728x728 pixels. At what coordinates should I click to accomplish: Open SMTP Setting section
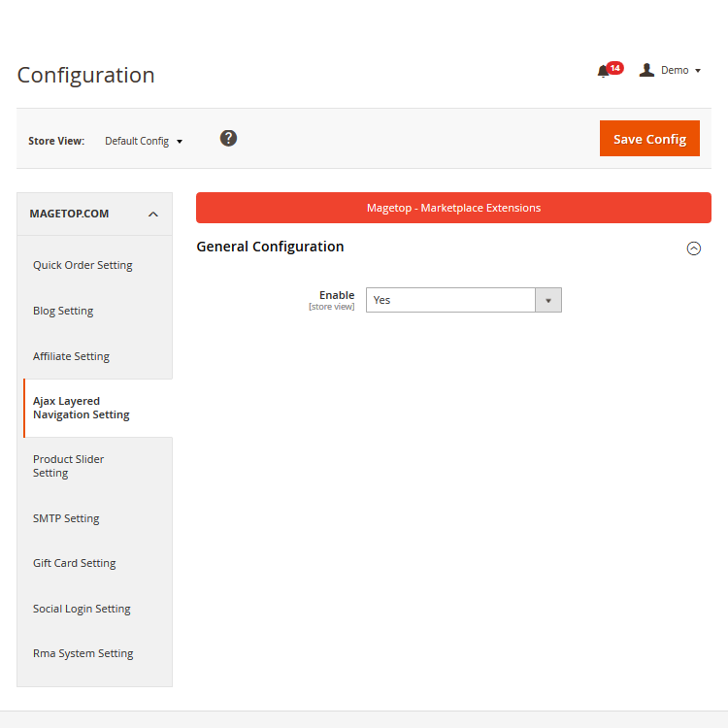coord(66,518)
